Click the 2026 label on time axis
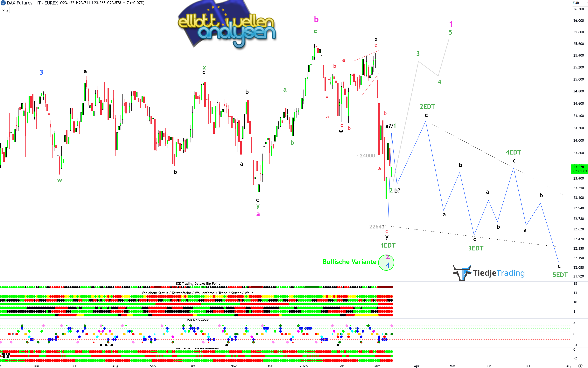The width and height of the screenshot is (588, 368). coord(304,366)
